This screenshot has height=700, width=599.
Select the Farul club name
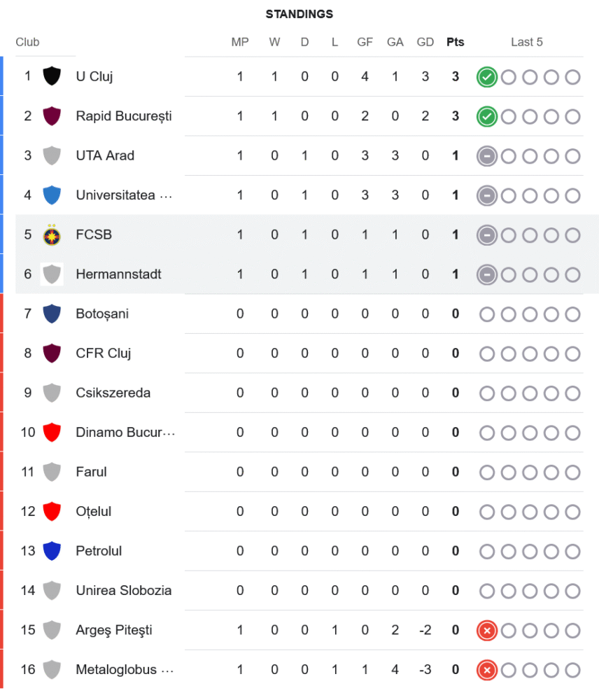pyautogui.click(x=91, y=472)
